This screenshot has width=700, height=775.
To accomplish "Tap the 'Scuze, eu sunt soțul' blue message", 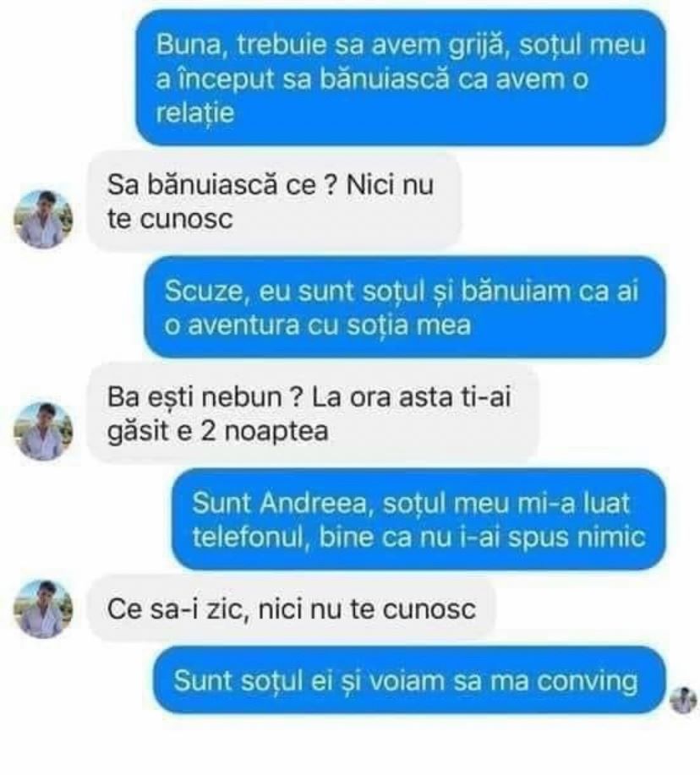I will click(405, 307).
